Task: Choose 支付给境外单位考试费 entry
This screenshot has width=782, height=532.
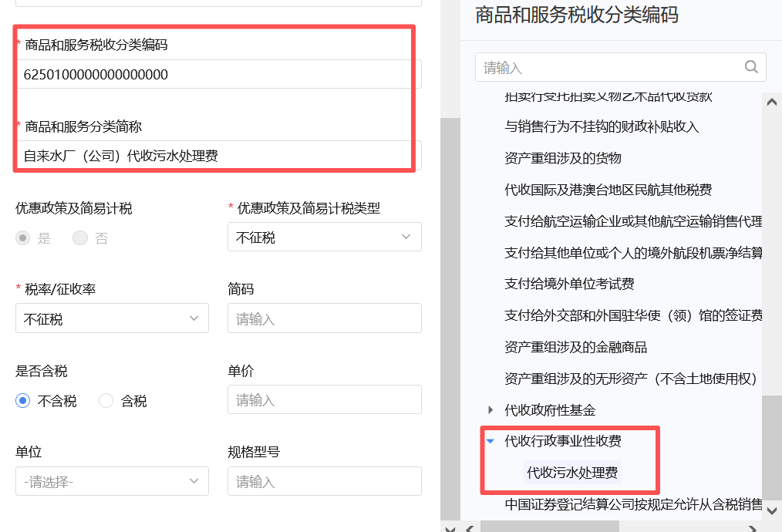Action: coord(569,284)
